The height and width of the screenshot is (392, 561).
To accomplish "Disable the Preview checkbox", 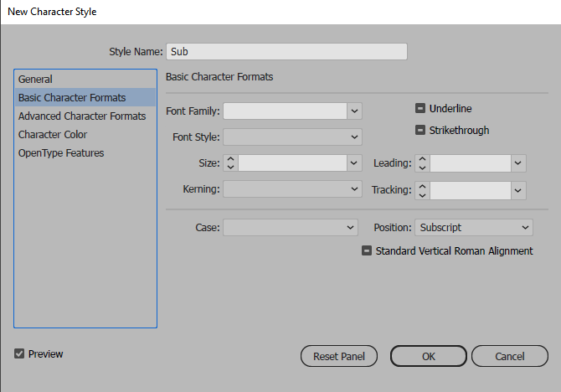I will pos(19,354).
